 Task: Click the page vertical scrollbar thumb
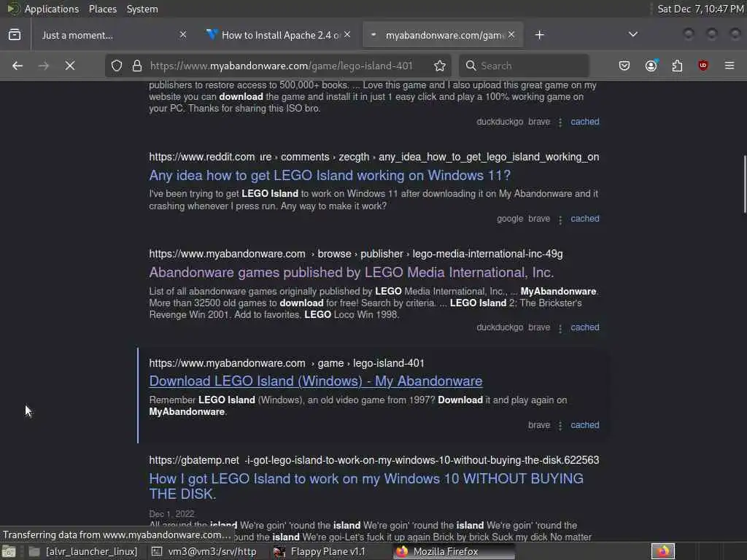[x=744, y=184]
